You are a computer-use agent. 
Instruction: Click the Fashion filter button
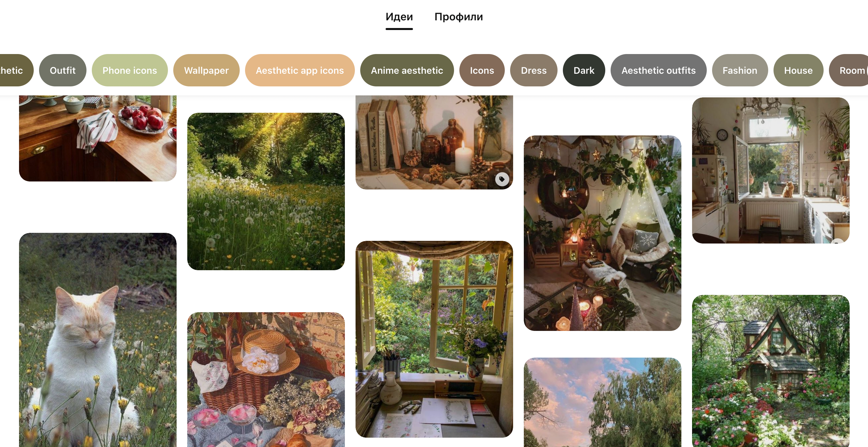coord(739,70)
